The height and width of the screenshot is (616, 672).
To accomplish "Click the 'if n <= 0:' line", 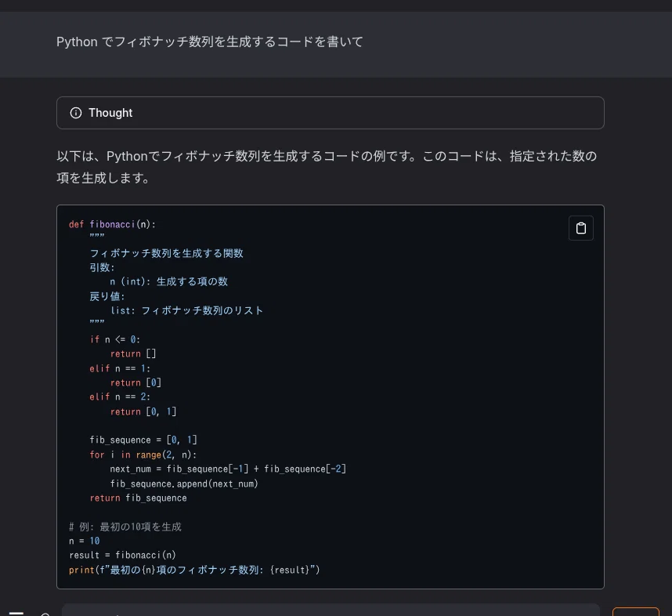I will (115, 339).
